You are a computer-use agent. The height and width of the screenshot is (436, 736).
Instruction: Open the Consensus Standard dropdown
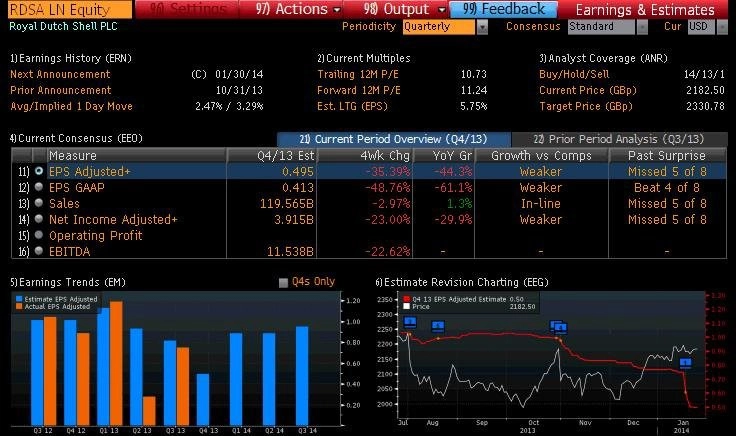coord(602,27)
